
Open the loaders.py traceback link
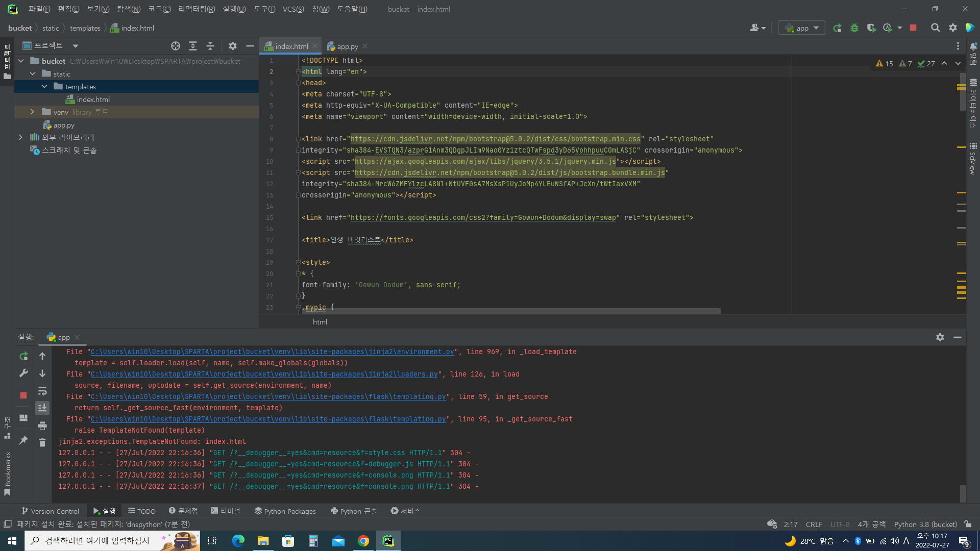tap(264, 374)
